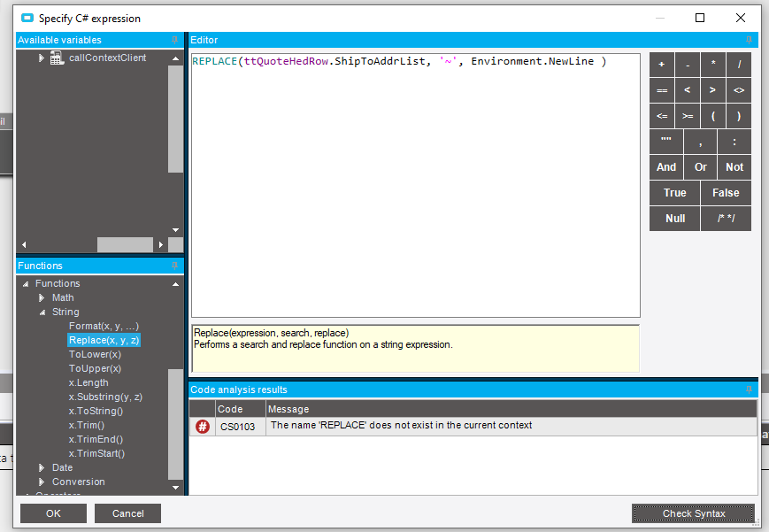Viewport: 769px width, 532px height.
Task: Insert a block comment
Action: 726,219
